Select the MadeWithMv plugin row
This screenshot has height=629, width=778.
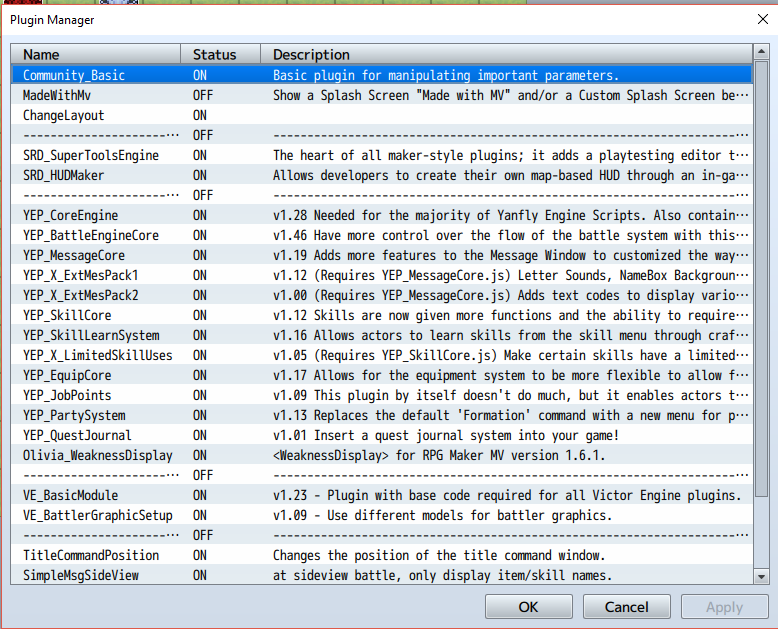[382, 95]
